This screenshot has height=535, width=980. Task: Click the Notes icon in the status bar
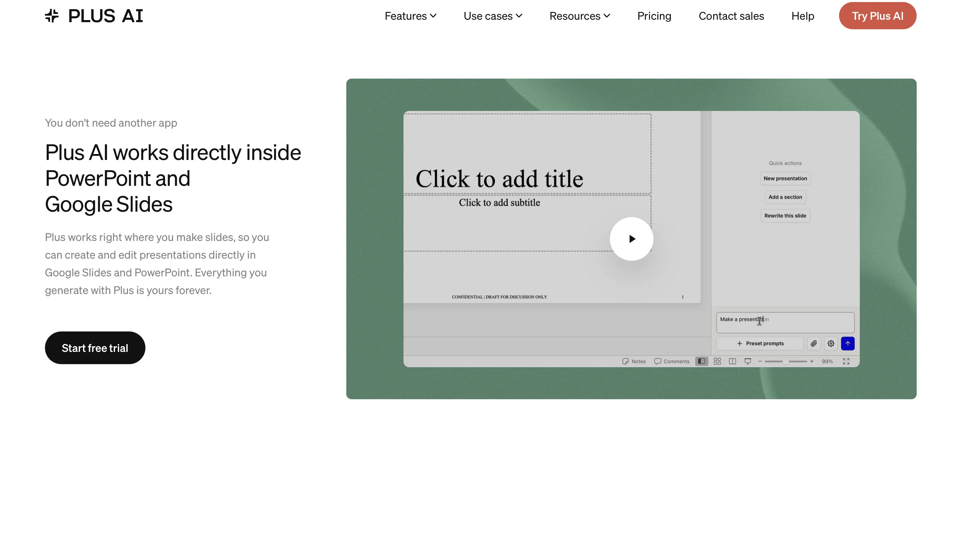(626, 361)
